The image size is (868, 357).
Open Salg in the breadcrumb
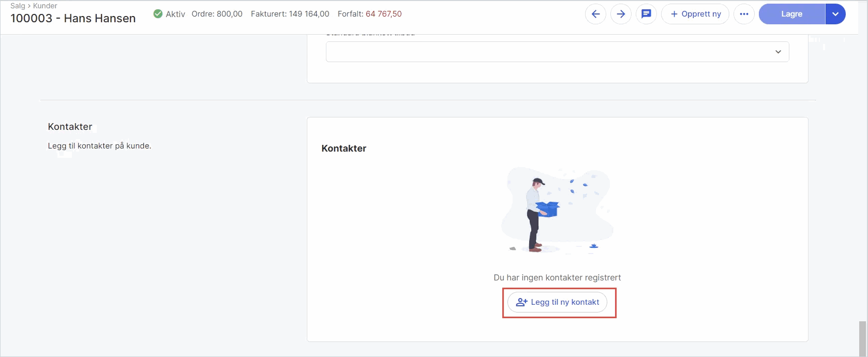coord(18,6)
